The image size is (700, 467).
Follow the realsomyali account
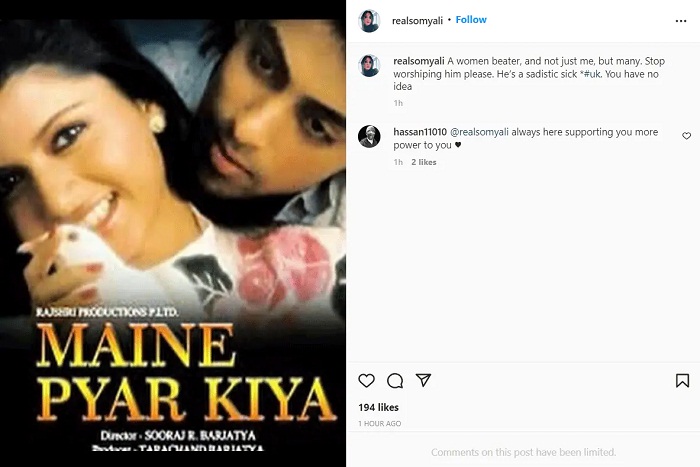471,20
